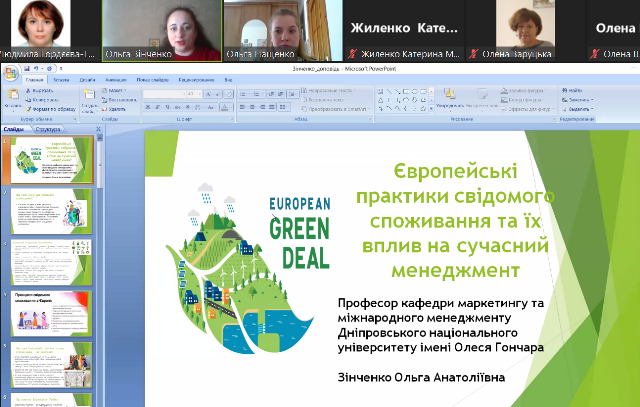Insert a text box from the shapes gallery
Viewport: 640px width, 407px height.
[x=380, y=91]
